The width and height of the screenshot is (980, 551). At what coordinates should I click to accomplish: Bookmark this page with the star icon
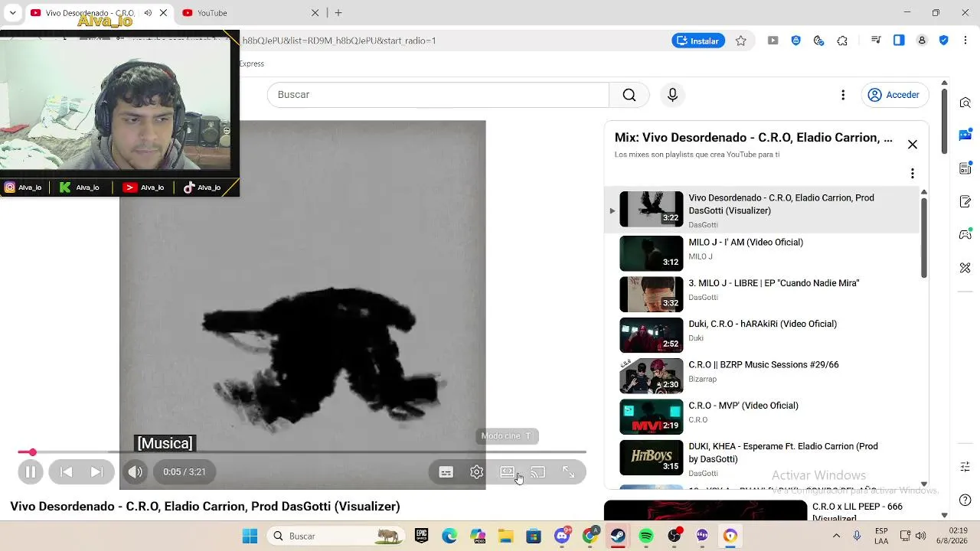(x=740, y=41)
